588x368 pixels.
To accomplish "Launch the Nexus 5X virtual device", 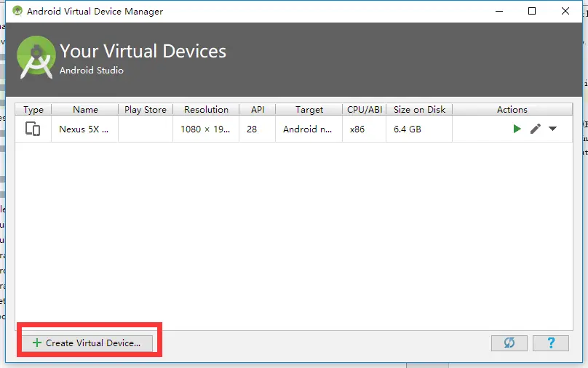I will pos(517,129).
